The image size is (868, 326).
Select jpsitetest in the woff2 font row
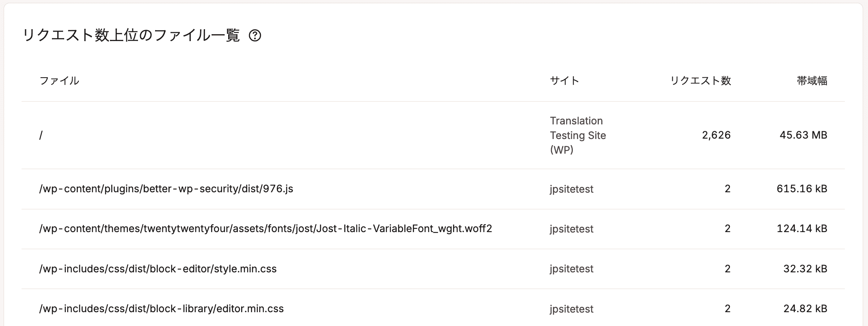(x=572, y=229)
